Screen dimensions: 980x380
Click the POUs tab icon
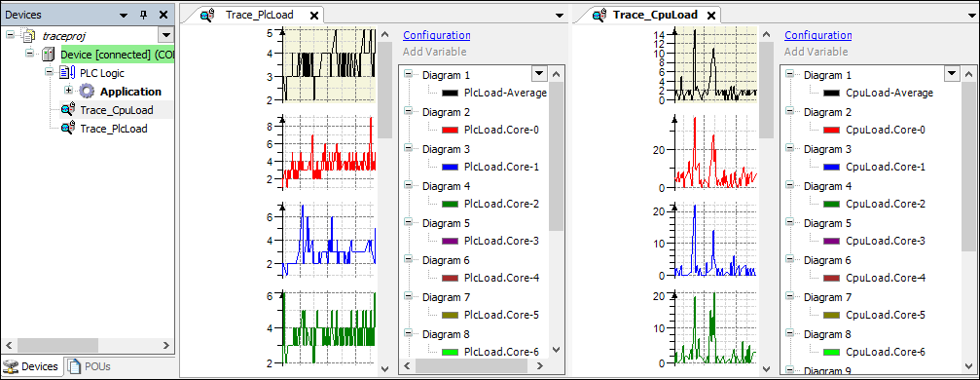pyautogui.click(x=75, y=366)
